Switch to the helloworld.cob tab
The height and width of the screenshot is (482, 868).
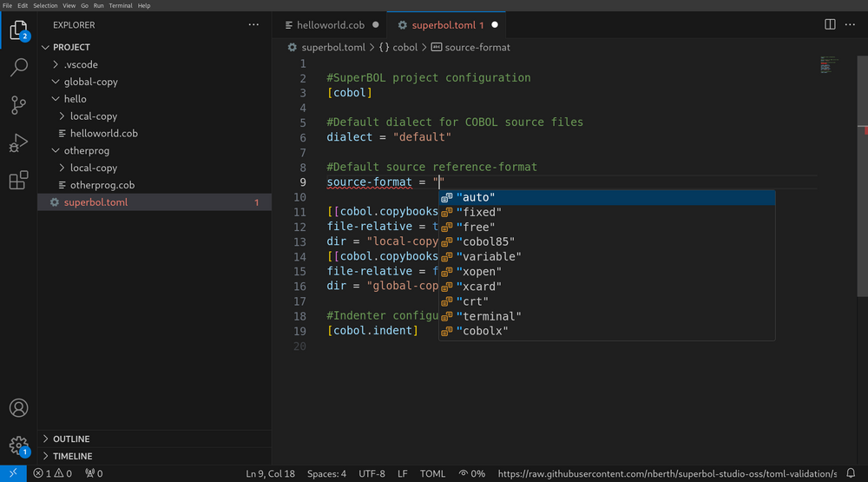coord(330,25)
